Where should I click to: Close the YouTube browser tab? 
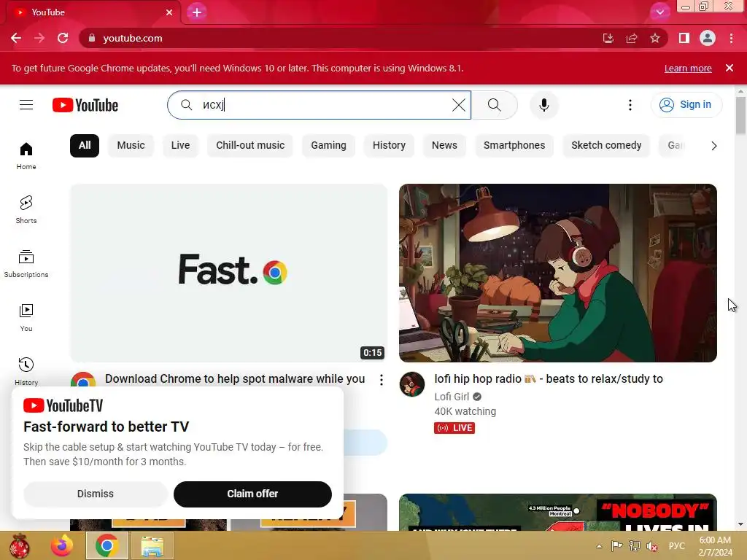point(169,12)
